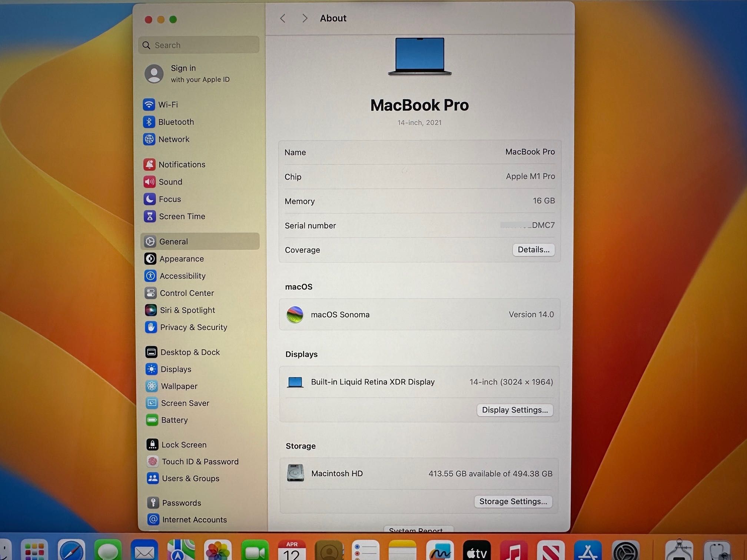Click the macOS Sonoma icon

coord(295,314)
